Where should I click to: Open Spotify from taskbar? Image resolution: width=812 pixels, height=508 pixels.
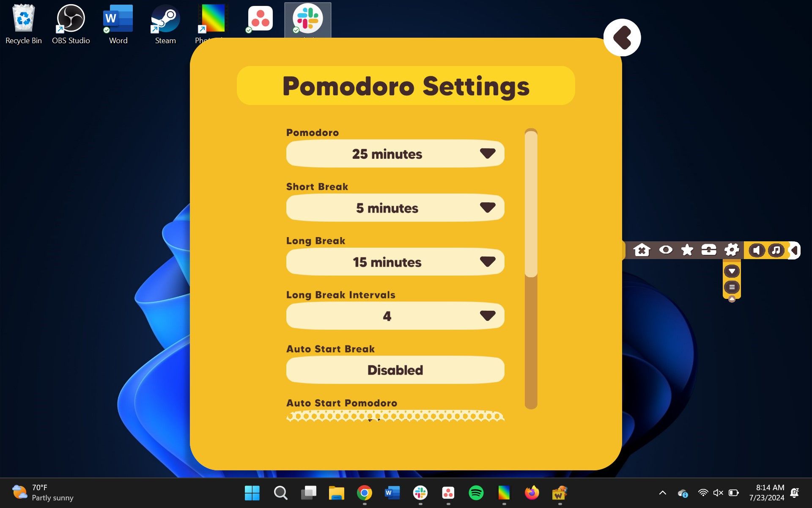pos(477,492)
